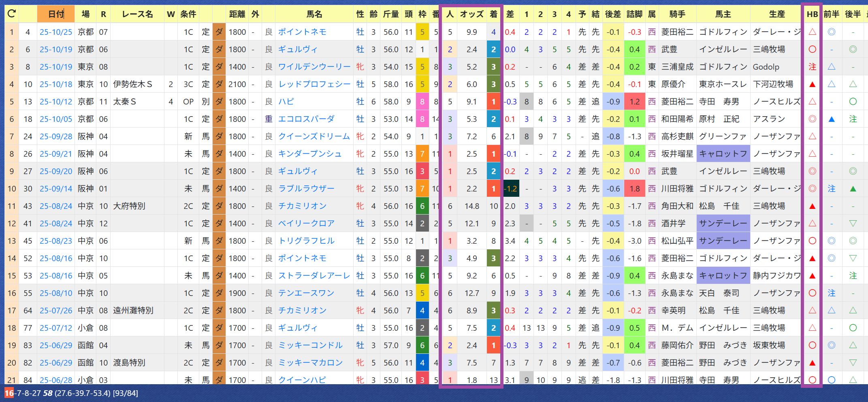Sort by the 日付 column header

pyautogui.click(x=56, y=14)
